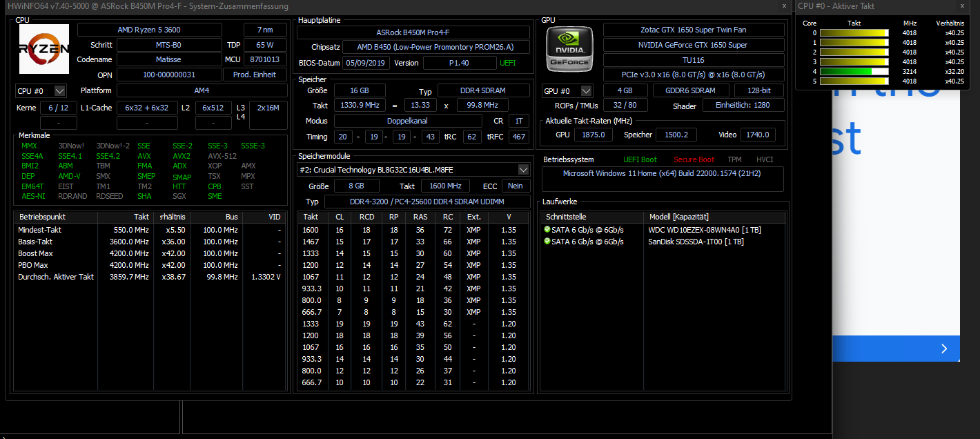The width and height of the screenshot is (980, 439).
Task: Click the Microsoft Windows 11 Home OS field
Action: [x=663, y=179]
